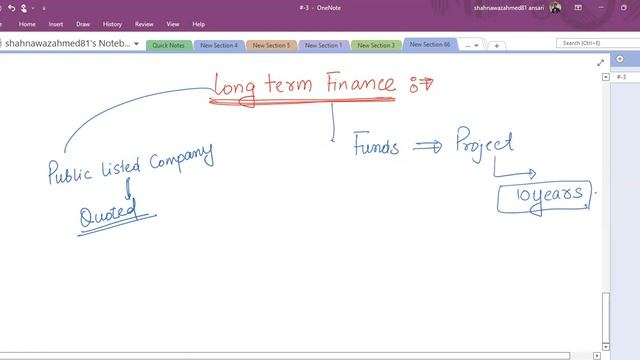Switch to the New Section 5 tab

click(271, 45)
